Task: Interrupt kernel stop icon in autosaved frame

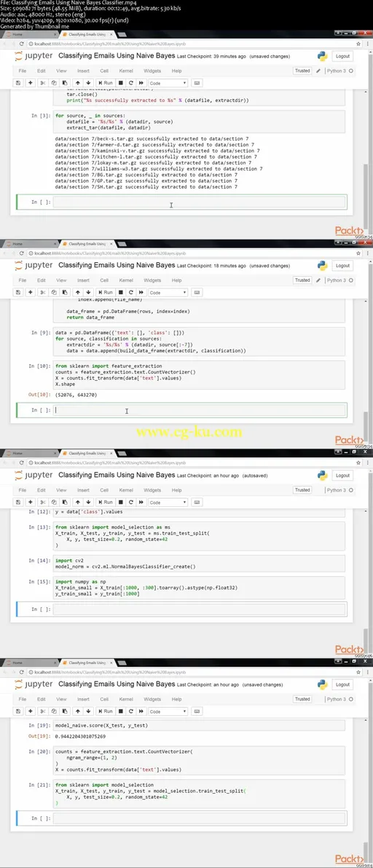Action: click(121, 502)
